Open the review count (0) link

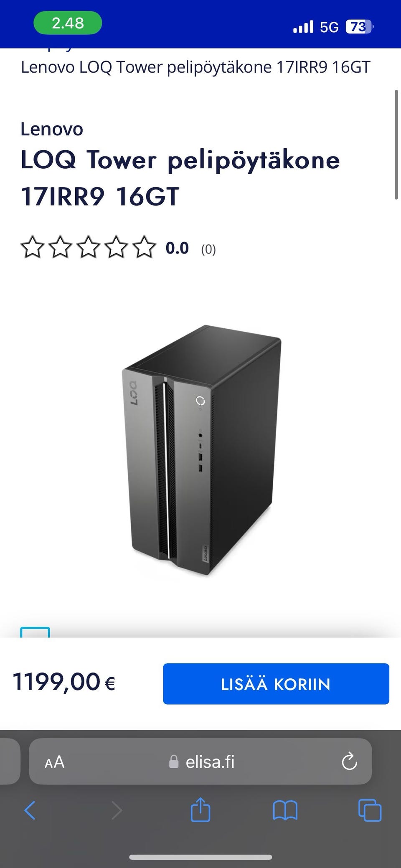pyautogui.click(x=208, y=249)
